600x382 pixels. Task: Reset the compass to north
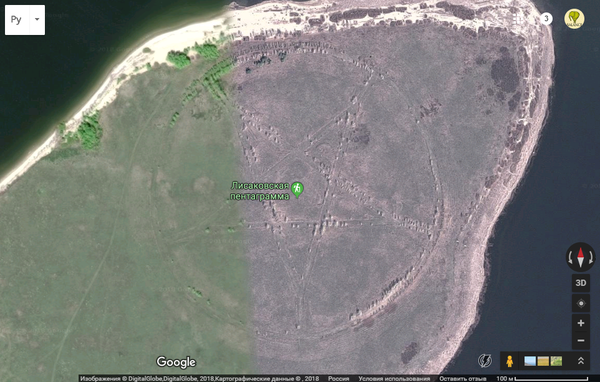pyautogui.click(x=580, y=257)
